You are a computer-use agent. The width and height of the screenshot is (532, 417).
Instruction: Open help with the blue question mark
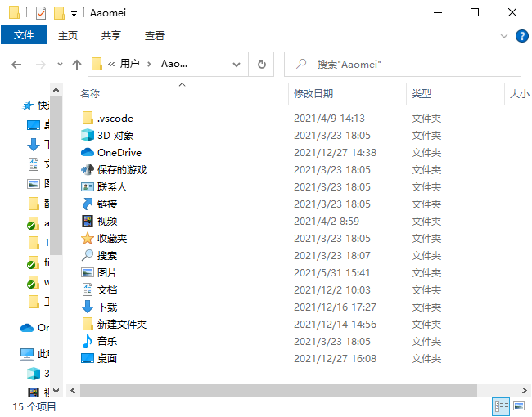tap(521, 36)
